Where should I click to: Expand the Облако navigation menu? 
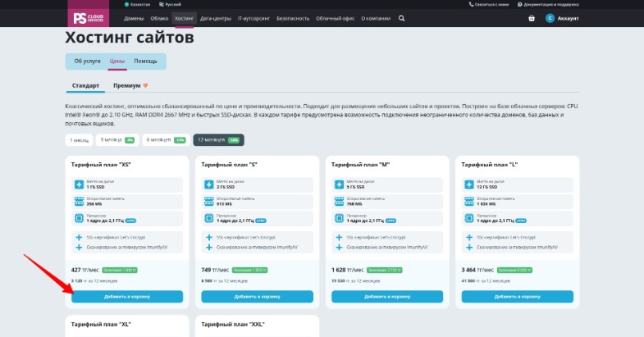click(x=159, y=18)
